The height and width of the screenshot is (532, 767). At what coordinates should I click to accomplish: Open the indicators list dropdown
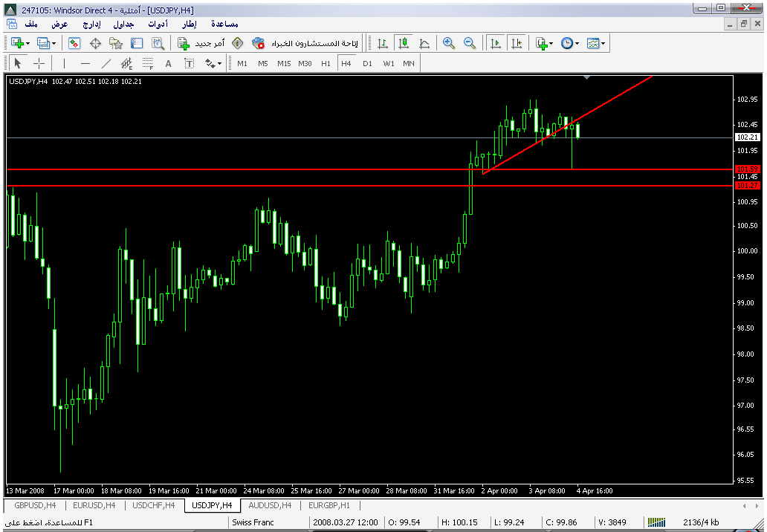[x=544, y=43]
